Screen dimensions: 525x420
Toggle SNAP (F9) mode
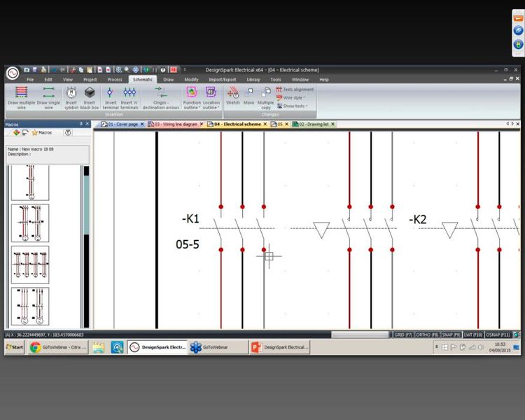(x=451, y=335)
